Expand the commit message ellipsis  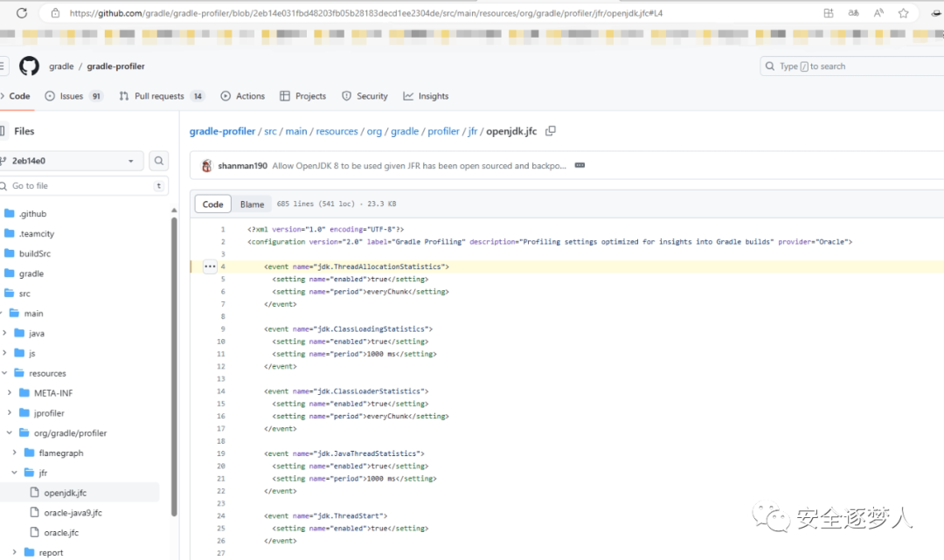coord(580,165)
